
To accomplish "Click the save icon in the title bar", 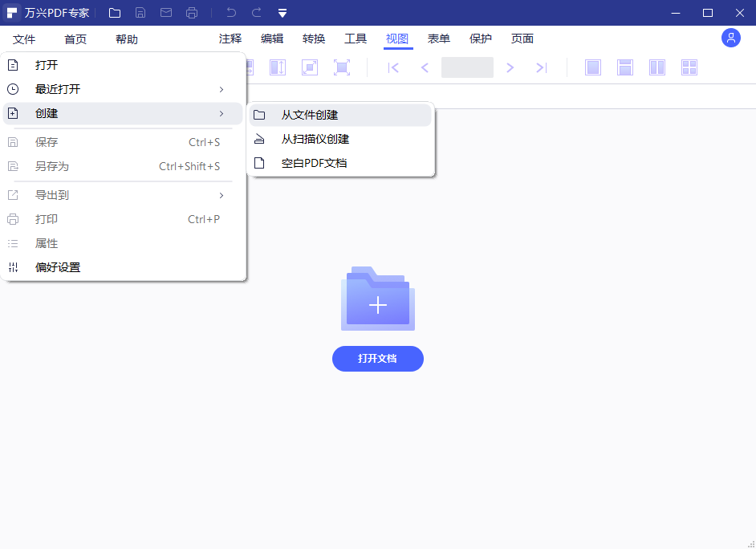I will 140,13.
